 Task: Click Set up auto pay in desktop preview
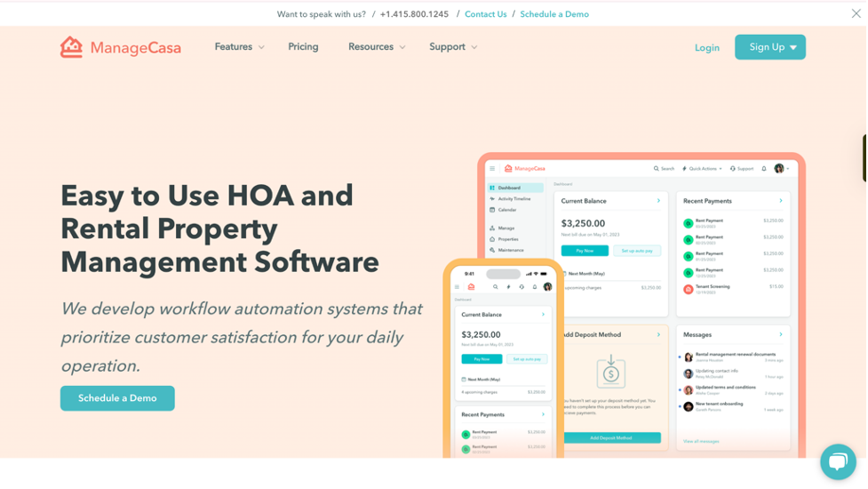click(x=637, y=251)
